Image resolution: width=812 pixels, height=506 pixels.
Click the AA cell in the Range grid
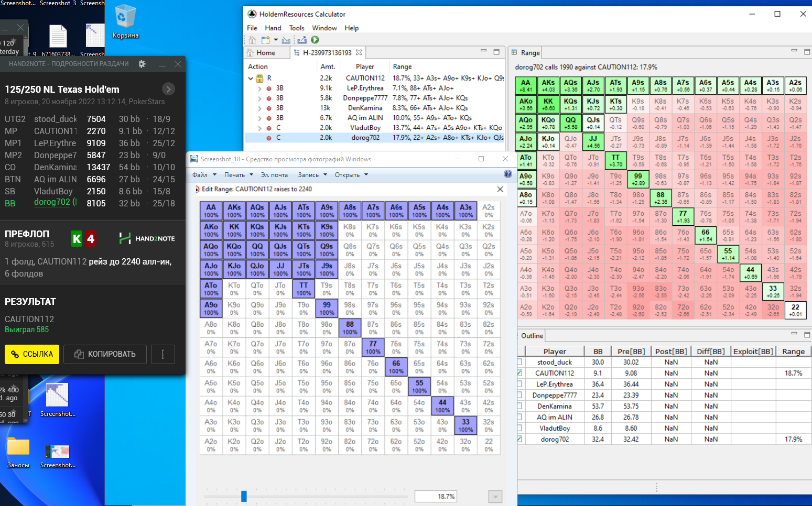coord(526,86)
